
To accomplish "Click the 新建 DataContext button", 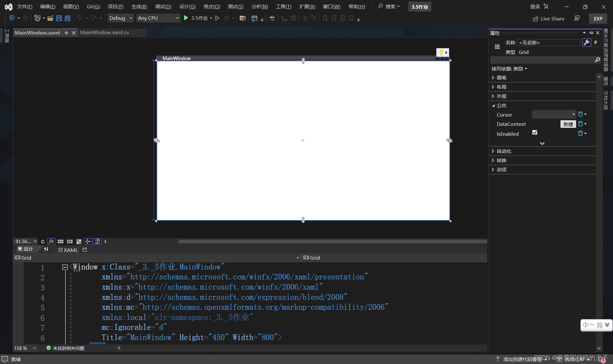I will (x=568, y=124).
